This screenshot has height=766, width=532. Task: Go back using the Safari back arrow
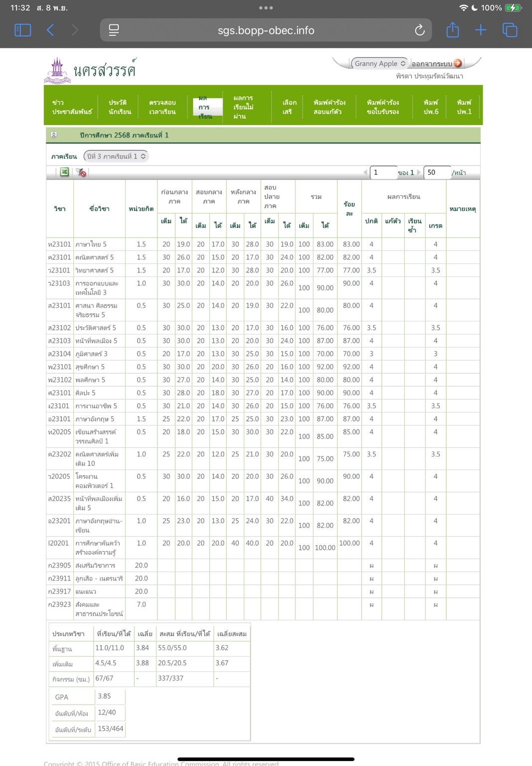tap(50, 30)
